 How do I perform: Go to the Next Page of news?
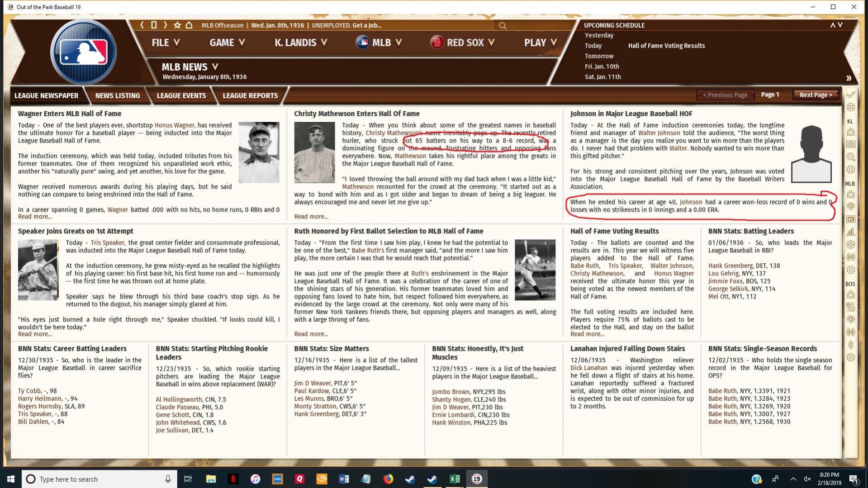[x=815, y=95]
